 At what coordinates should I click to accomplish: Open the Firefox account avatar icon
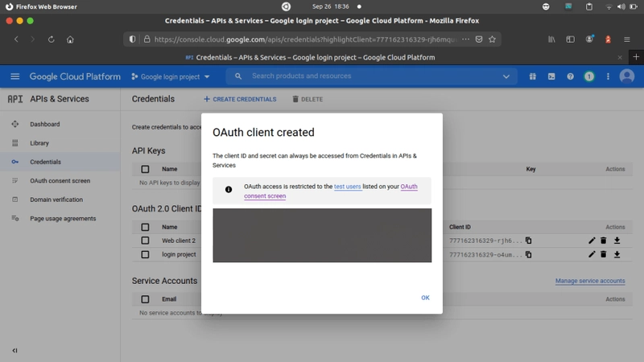[589, 39]
